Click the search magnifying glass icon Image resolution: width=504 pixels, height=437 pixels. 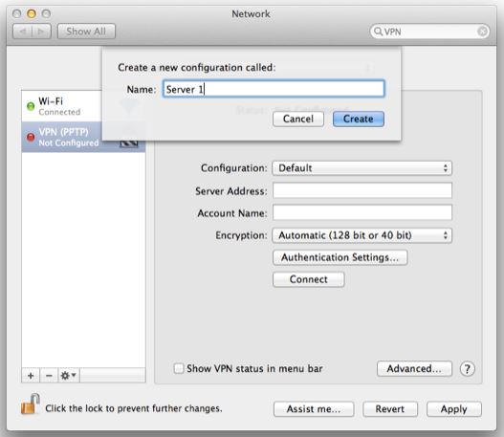pyautogui.click(x=379, y=32)
